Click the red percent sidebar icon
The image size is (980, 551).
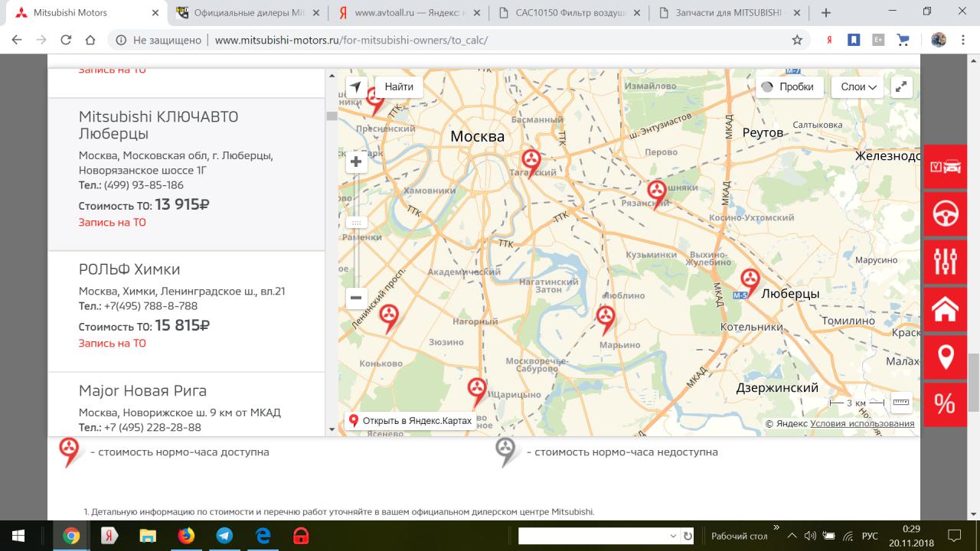pos(946,403)
